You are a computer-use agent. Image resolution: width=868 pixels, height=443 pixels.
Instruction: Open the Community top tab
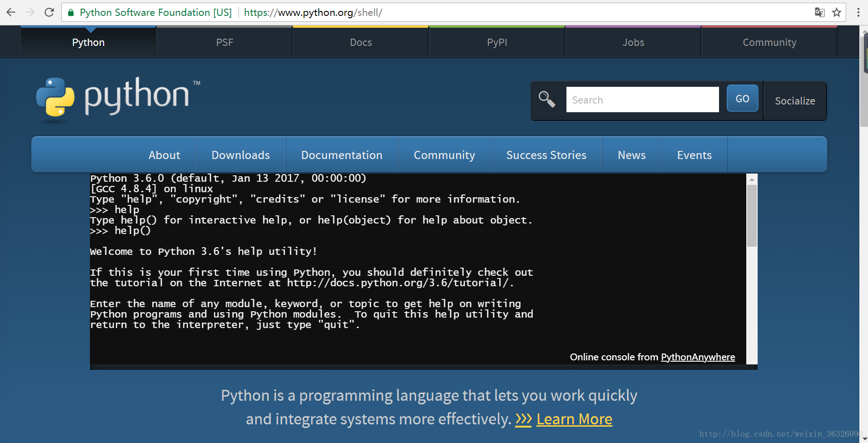(769, 42)
